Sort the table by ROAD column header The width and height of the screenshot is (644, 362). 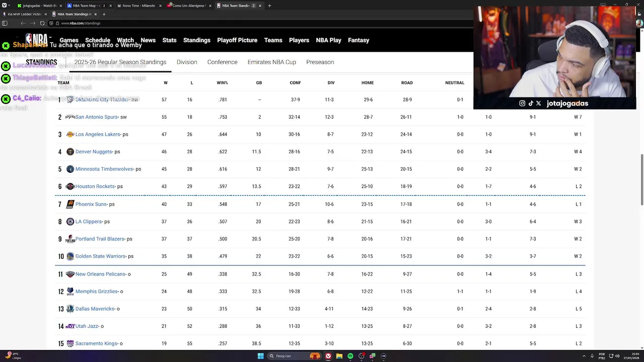407,83
